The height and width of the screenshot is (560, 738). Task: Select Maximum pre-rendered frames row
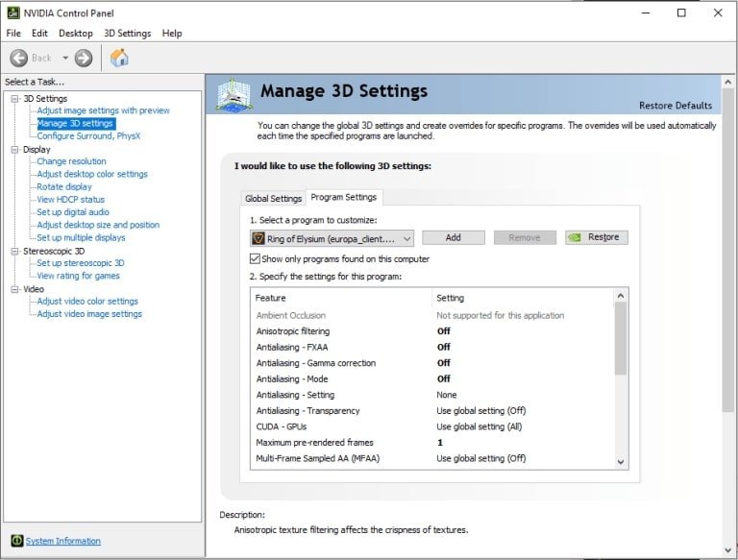(432, 443)
